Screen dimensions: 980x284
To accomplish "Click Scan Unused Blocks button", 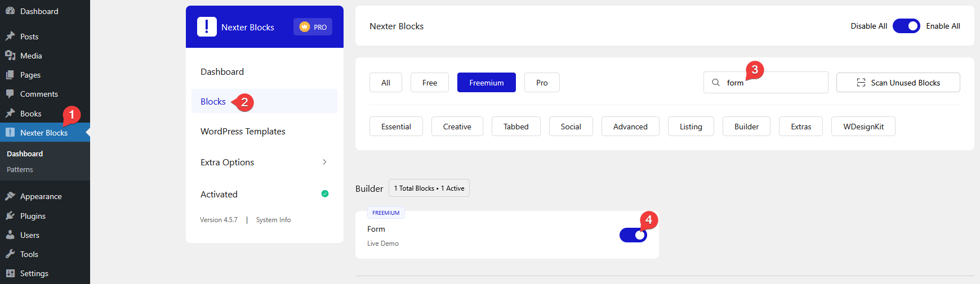I will coord(898,83).
